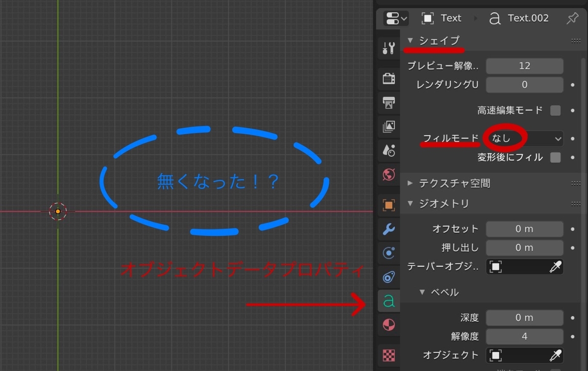Select the Text breadcrumb in the path bar
The image size is (588, 371).
tap(451, 18)
